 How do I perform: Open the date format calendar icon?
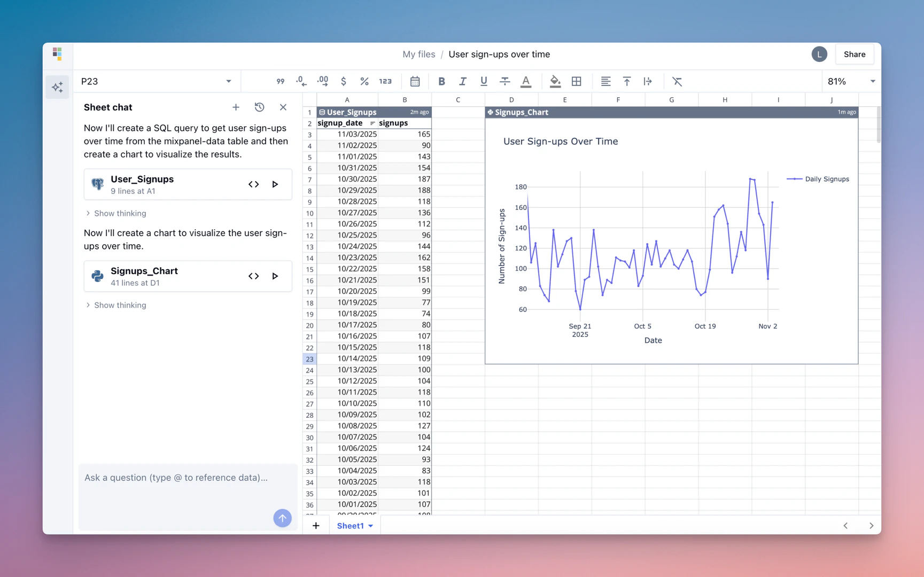pyautogui.click(x=415, y=81)
